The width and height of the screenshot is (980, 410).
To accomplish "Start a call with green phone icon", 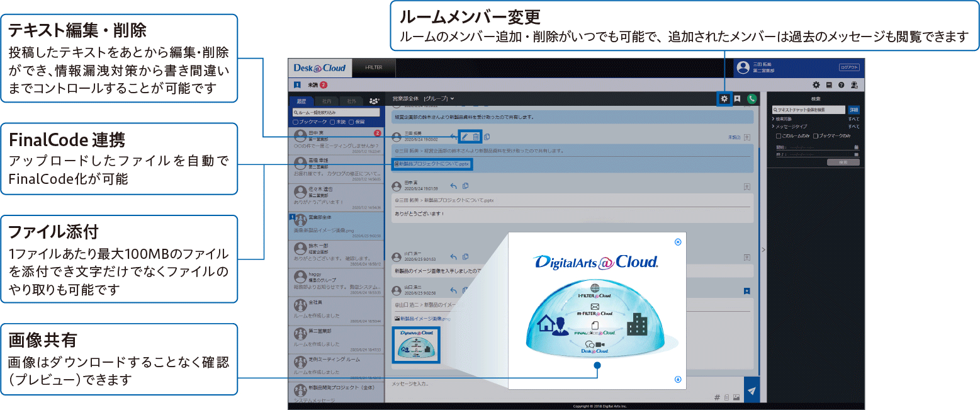I will tap(751, 99).
